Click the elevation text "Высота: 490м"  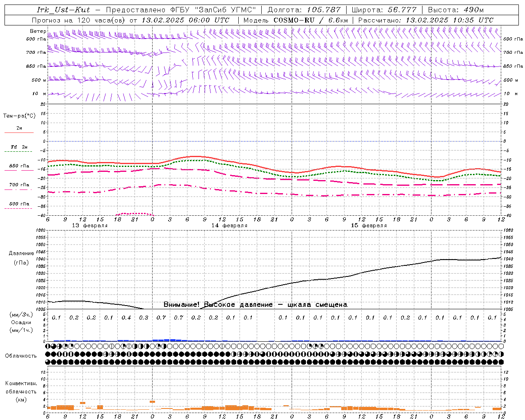(456, 10)
